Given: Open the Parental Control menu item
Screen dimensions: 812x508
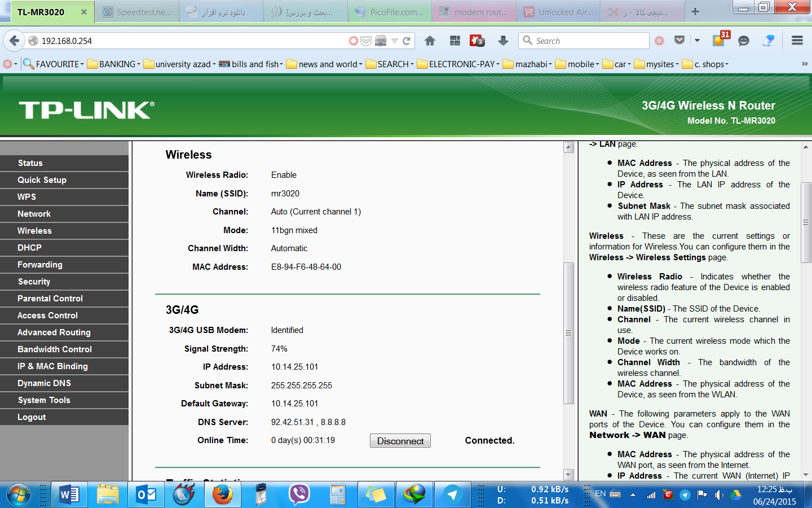Looking at the screenshot, I should click(64, 299).
